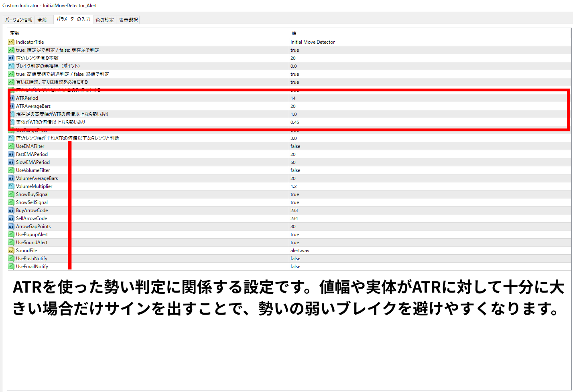Screen dimensions: 573x392
Task: Click the boolean icon next to UseEMAFilter
Action: click(x=11, y=146)
